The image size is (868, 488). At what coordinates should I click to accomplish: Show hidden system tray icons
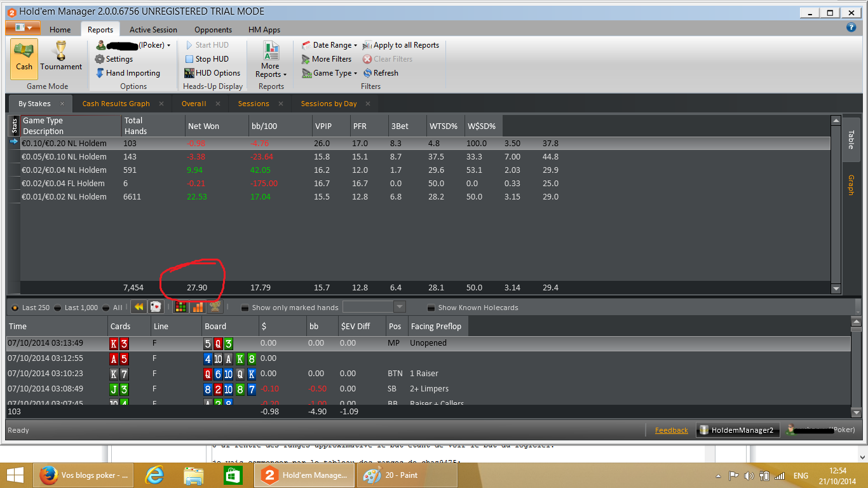(x=719, y=475)
